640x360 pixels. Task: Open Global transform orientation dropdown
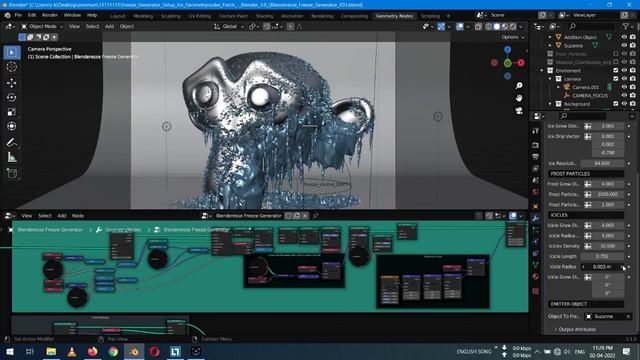point(229,27)
